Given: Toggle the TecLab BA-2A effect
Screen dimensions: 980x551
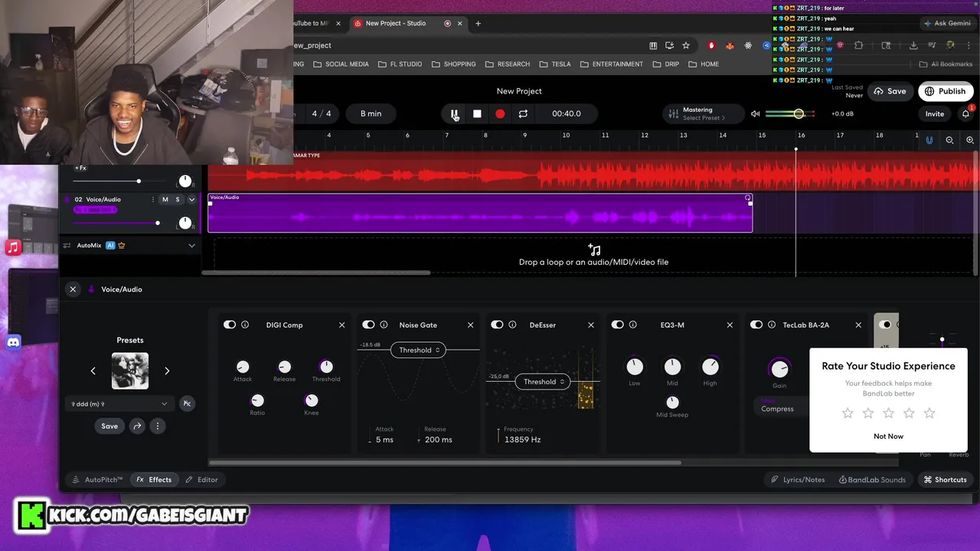Looking at the screenshot, I should pyautogui.click(x=756, y=324).
